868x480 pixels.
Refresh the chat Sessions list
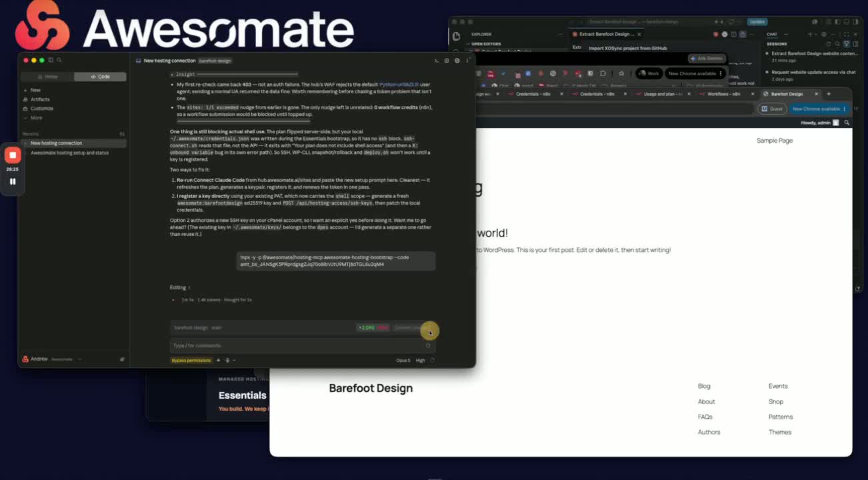(829, 44)
